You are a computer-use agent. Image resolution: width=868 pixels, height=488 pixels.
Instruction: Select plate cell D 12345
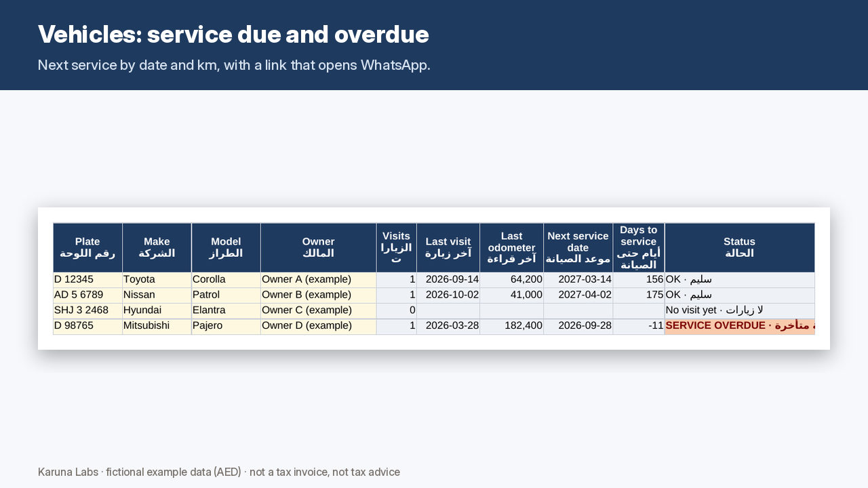pyautogui.click(x=87, y=280)
